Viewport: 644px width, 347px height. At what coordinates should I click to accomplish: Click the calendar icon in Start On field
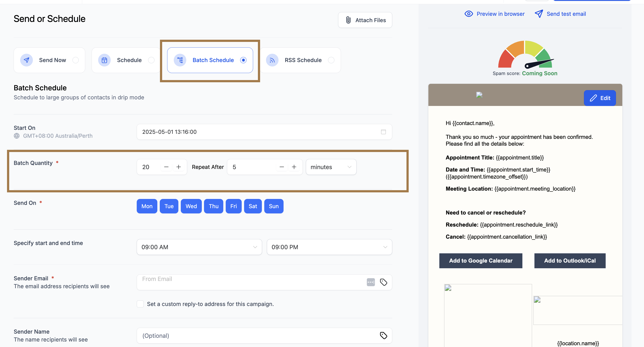click(x=383, y=132)
